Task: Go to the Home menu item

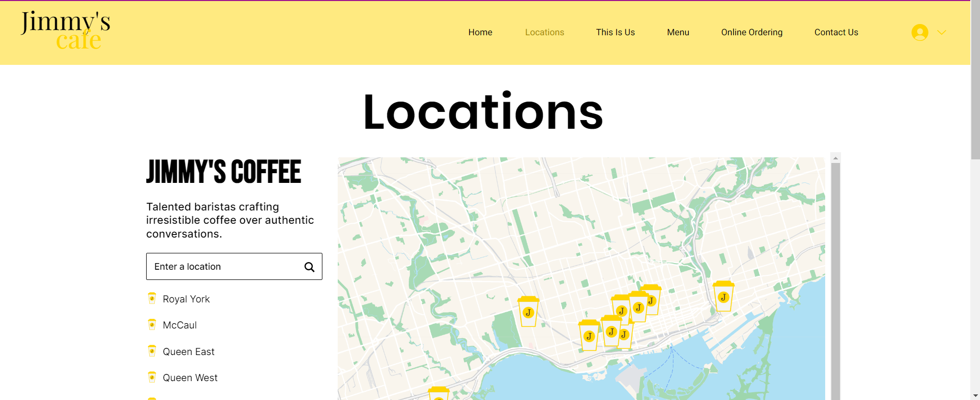Action: 480,32
